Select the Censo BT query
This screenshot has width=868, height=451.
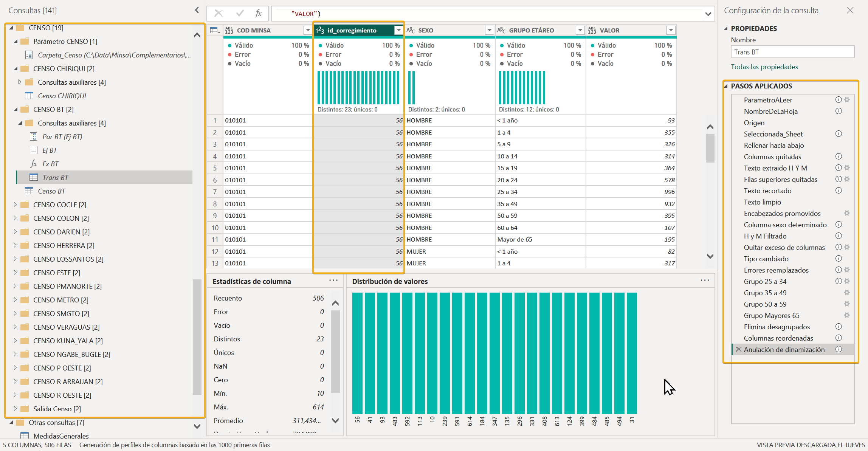pos(51,191)
